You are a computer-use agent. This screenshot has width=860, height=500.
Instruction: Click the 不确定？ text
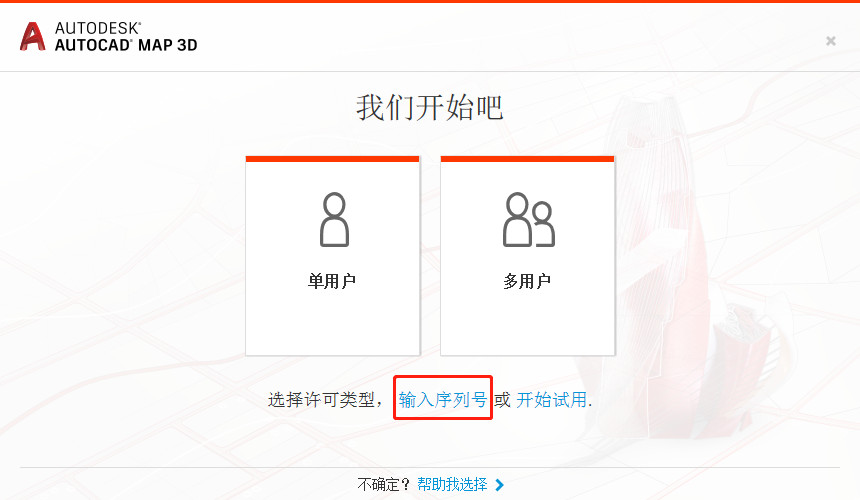pyautogui.click(x=383, y=485)
